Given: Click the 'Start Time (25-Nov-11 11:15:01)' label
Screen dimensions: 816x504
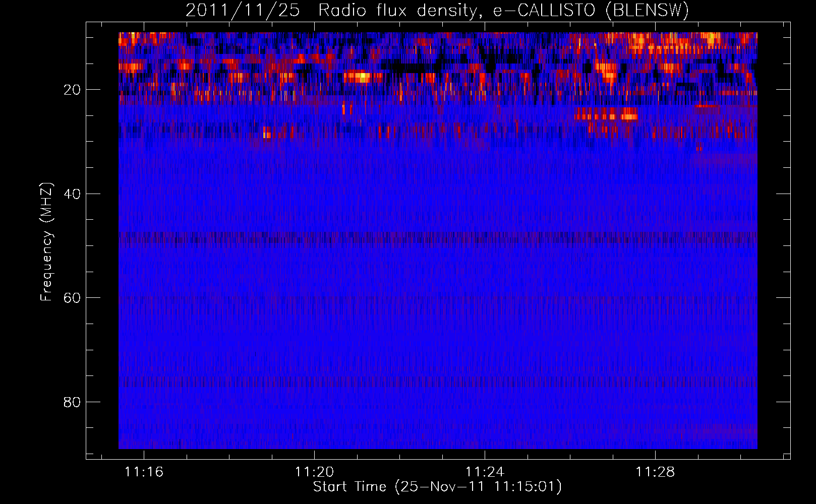Looking at the screenshot, I should click(x=437, y=487).
